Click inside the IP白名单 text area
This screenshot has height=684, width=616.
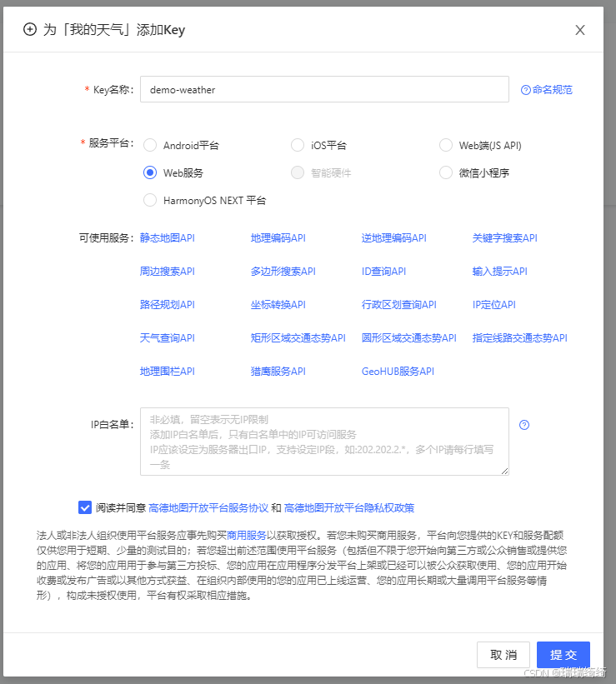coord(324,442)
